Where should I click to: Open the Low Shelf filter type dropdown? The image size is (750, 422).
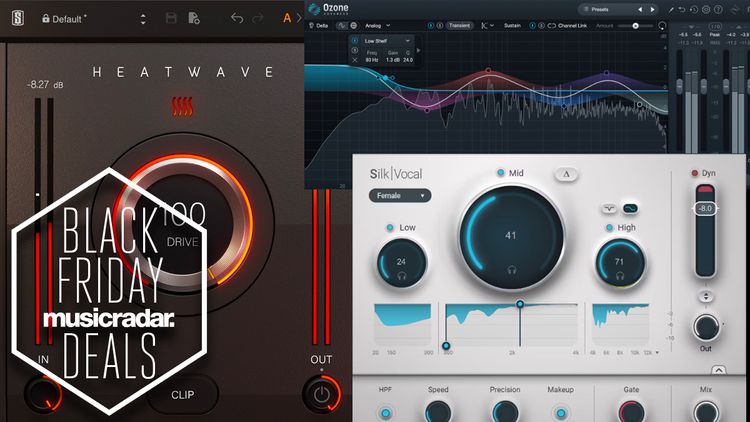pyautogui.click(x=387, y=41)
